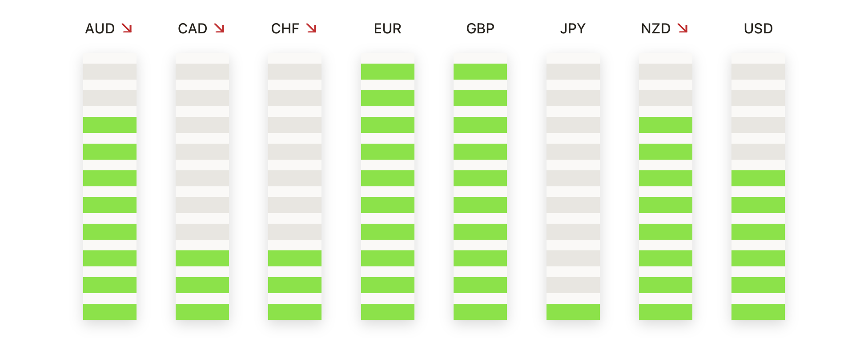Open the CHF currency label
Screen dimensions: 868x346
click(285, 28)
